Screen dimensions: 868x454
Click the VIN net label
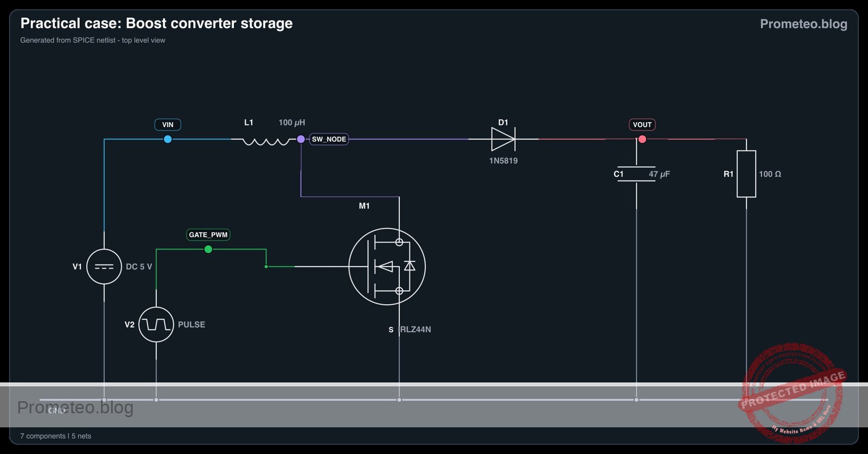(168, 124)
